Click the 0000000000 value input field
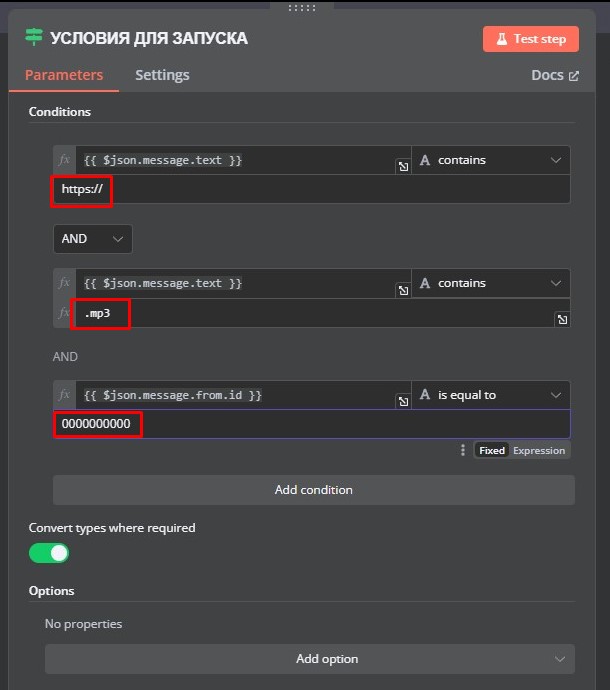This screenshot has height=690, width=610. (312, 424)
